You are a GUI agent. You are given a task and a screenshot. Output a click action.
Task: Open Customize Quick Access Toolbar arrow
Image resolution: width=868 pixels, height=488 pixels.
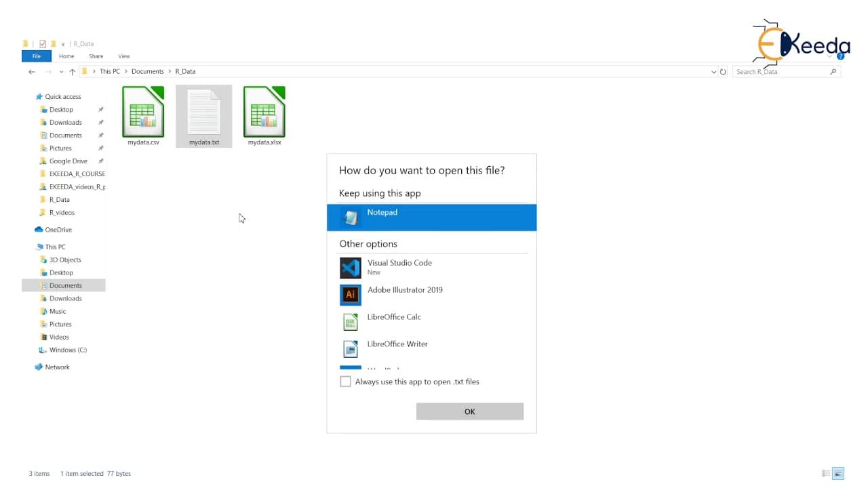(63, 44)
